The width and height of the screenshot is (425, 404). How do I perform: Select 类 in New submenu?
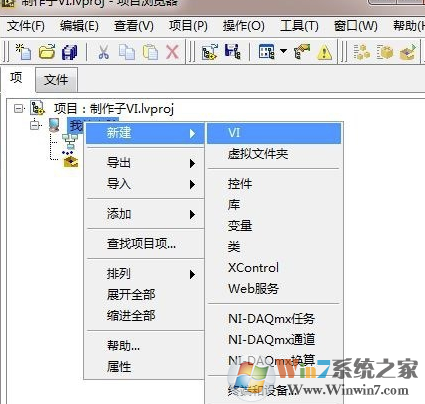pos(274,247)
